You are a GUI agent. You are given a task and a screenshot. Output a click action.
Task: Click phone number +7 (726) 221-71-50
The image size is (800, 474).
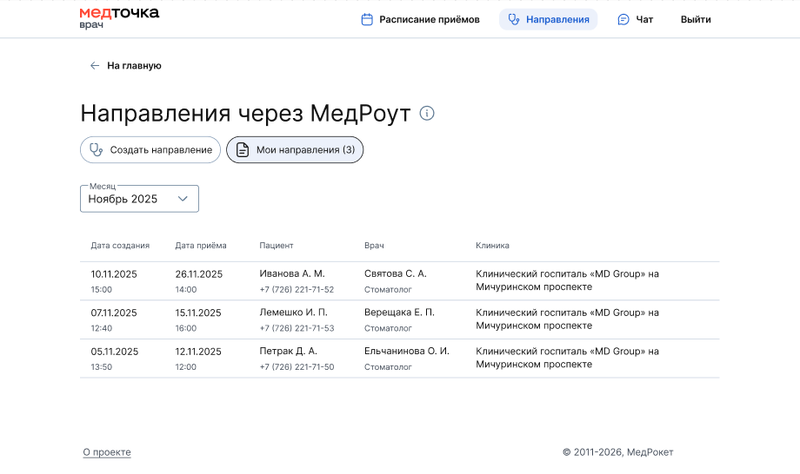296,367
